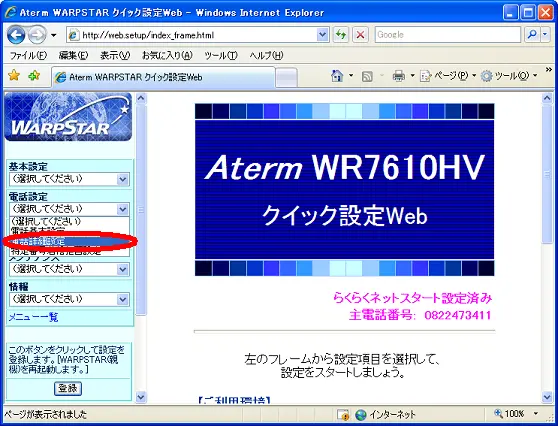Image resolution: width=558 pixels, height=426 pixels.
Task: Click the IE icon in the title bar
Action: (x=10, y=12)
